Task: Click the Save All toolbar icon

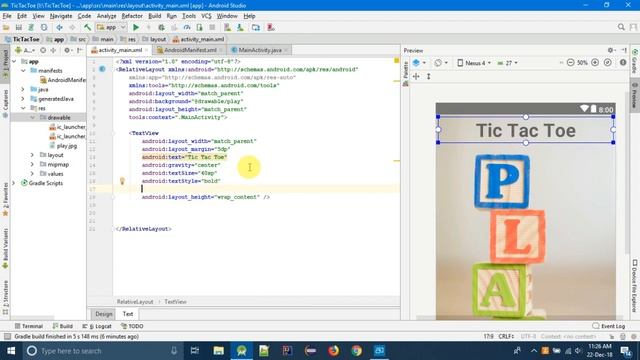Action: 18,27
